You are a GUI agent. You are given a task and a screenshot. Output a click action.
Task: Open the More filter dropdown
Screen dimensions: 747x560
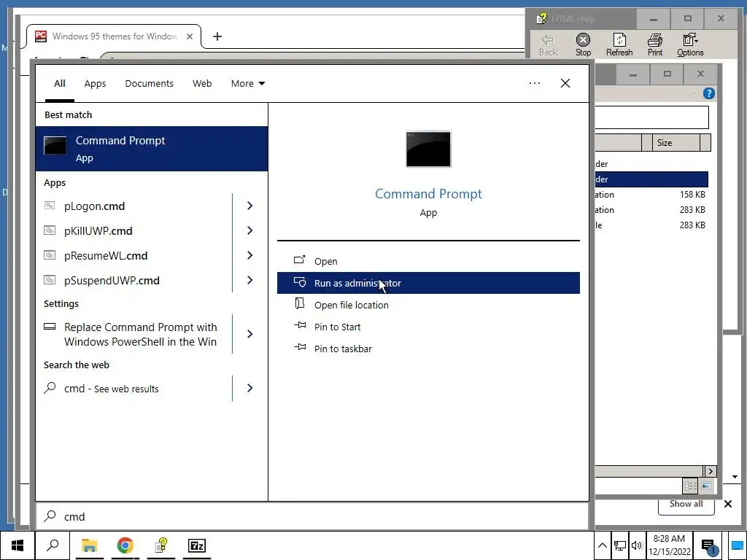248,83
